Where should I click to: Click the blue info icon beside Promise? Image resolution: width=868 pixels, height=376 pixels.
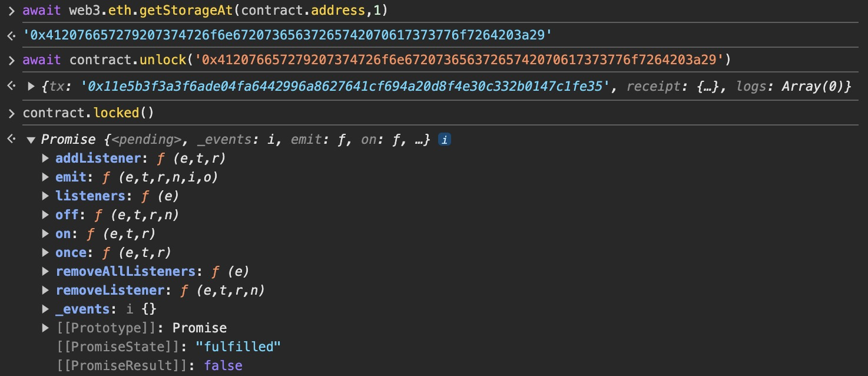445,140
